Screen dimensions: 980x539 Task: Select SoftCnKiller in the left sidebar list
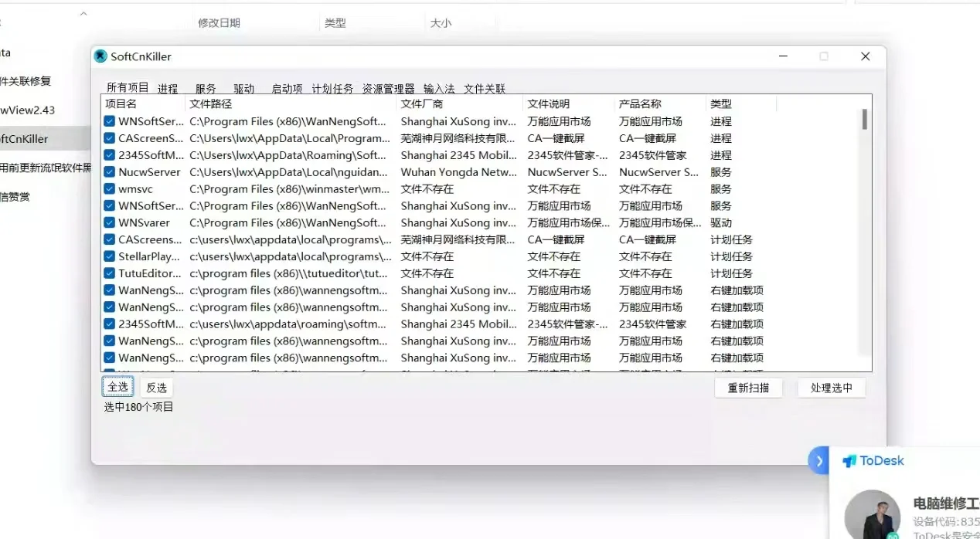tap(23, 138)
